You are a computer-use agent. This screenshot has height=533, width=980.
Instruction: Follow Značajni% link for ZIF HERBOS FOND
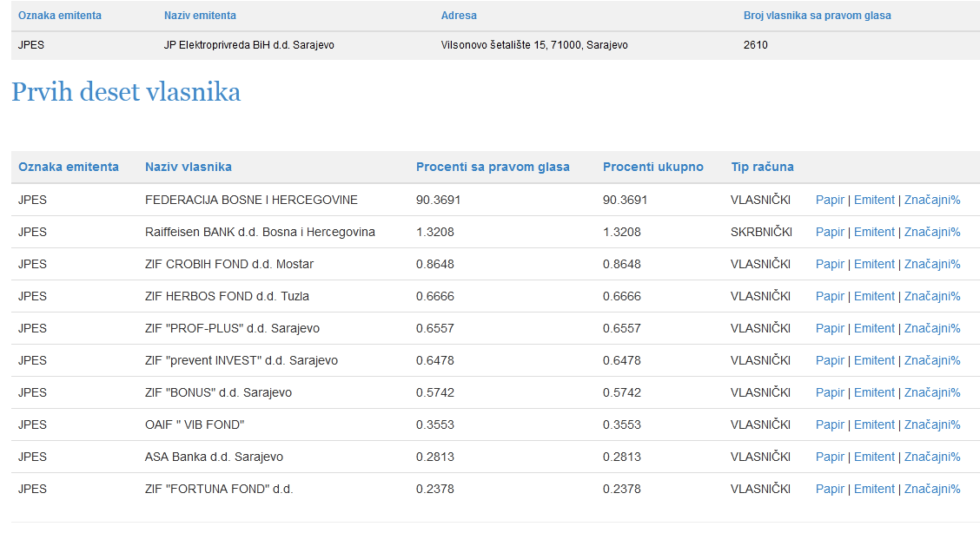pos(932,297)
